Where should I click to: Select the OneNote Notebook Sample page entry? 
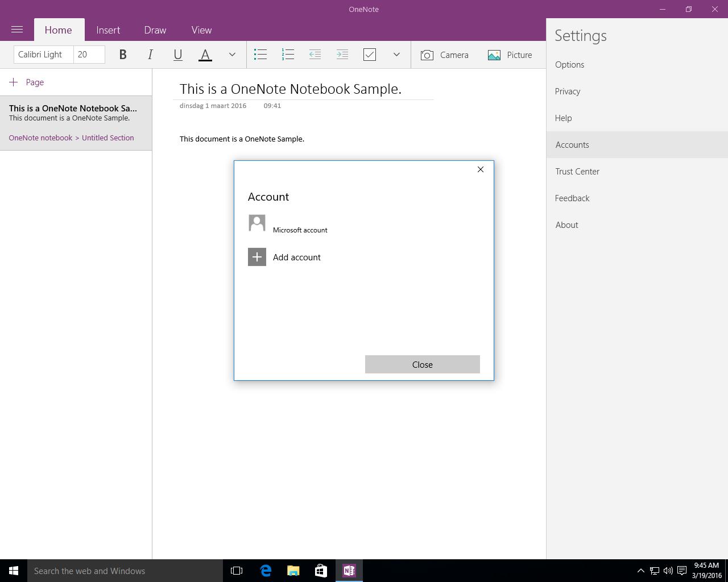[76, 123]
